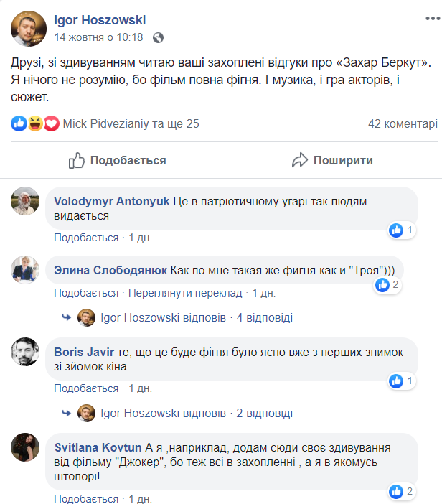The height and width of the screenshot is (504, 442).
Task: Click the public globe privacy icon
Action: (158, 37)
